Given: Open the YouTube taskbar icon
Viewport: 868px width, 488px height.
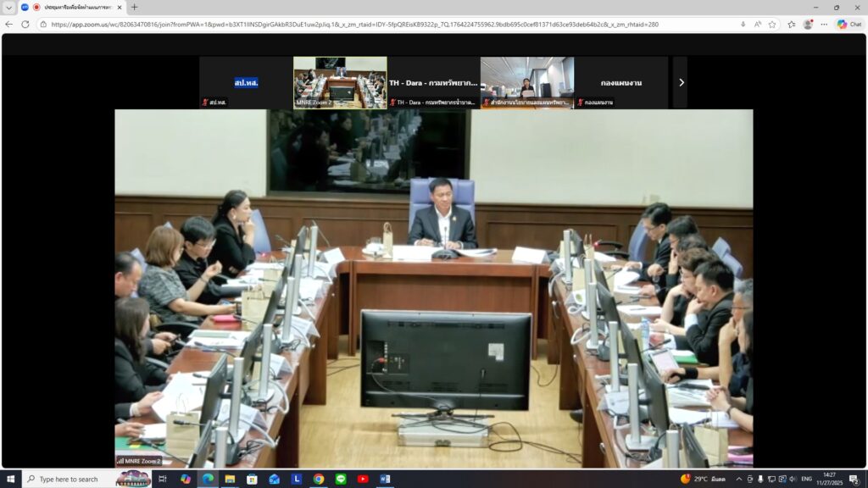Looking at the screenshot, I should 363,479.
